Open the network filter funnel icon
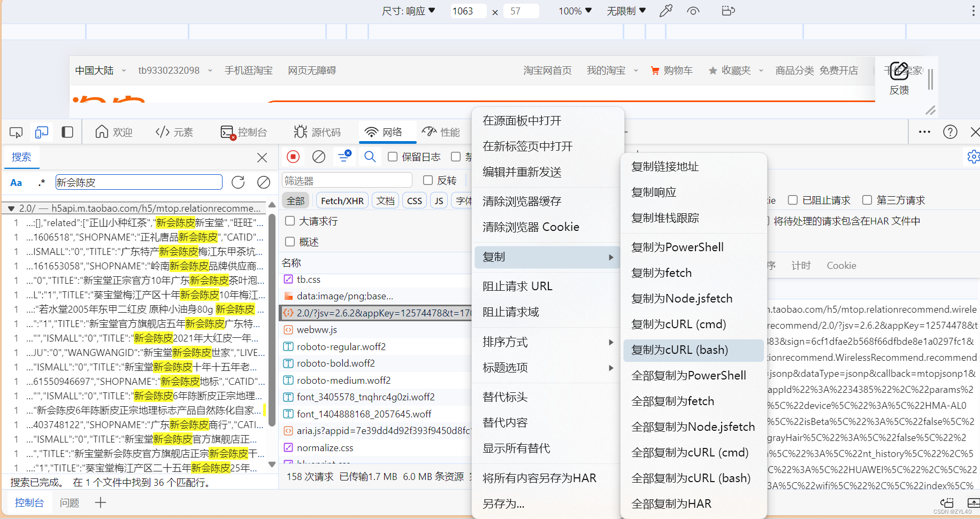Image resolution: width=980 pixels, height=519 pixels. [344, 156]
